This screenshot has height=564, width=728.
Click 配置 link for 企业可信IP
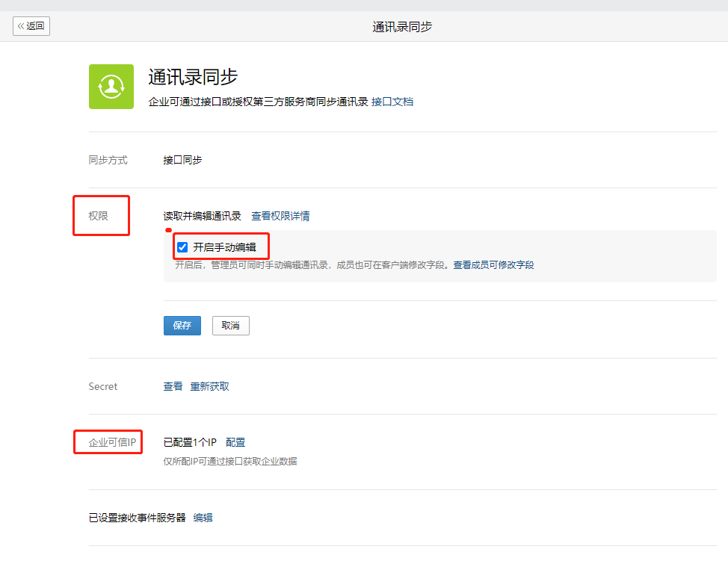tap(235, 442)
